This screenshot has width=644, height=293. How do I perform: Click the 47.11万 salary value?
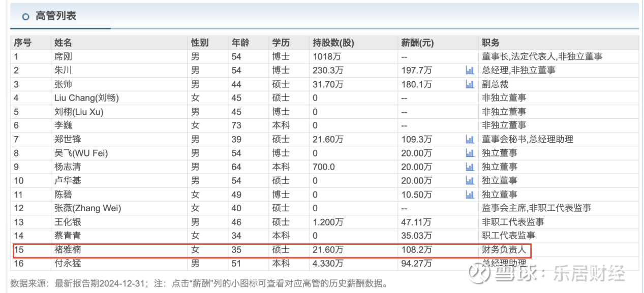coord(416,222)
